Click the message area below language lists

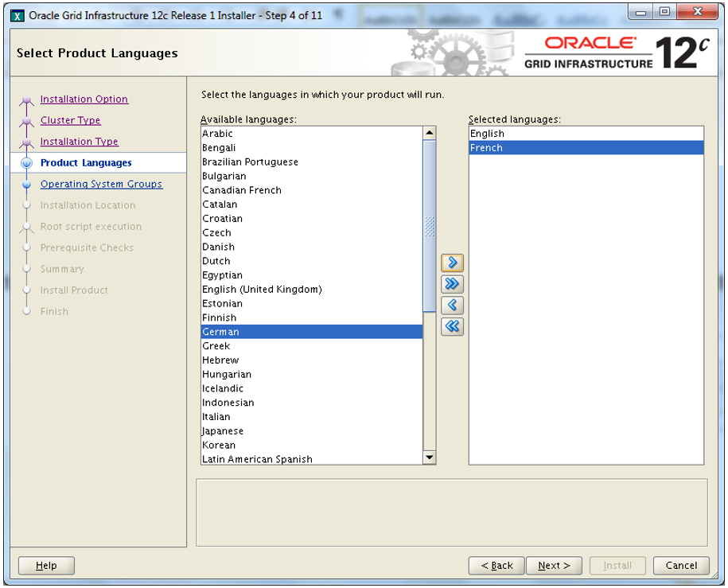tap(452, 512)
